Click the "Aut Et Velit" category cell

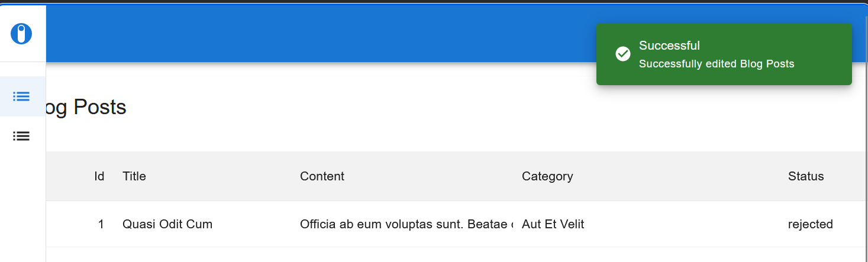[553, 224]
